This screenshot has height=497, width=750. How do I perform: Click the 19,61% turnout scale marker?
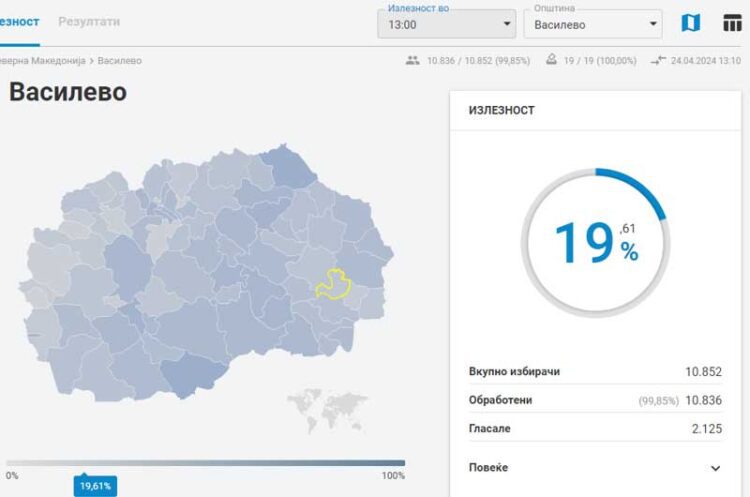click(x=95, y=486)
